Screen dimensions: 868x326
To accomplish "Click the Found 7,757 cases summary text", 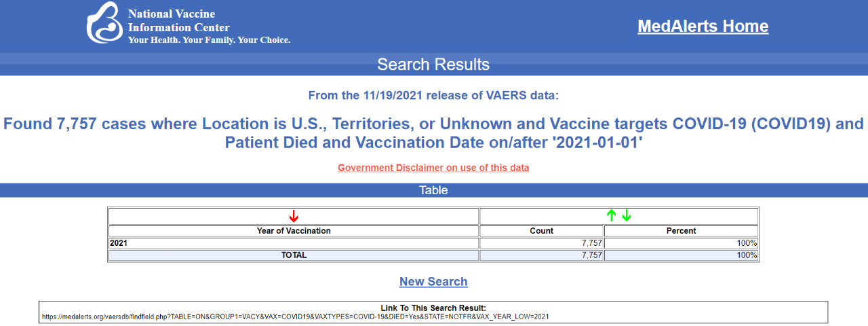I will click(x=433, y=133).
